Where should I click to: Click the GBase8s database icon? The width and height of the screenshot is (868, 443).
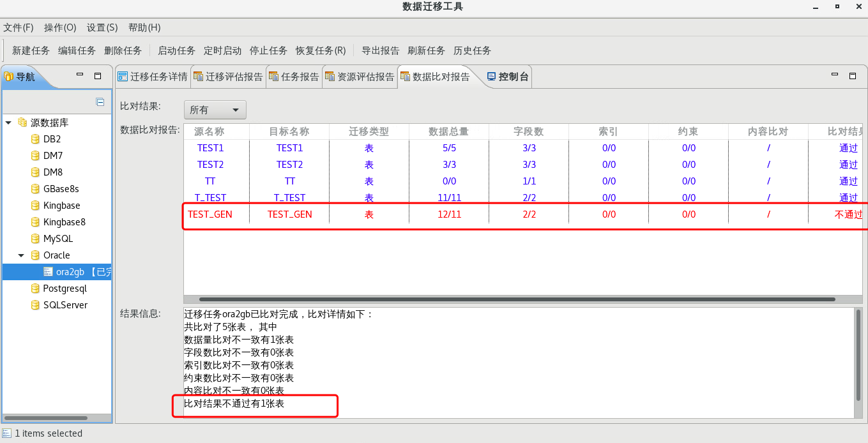[35, 189]
